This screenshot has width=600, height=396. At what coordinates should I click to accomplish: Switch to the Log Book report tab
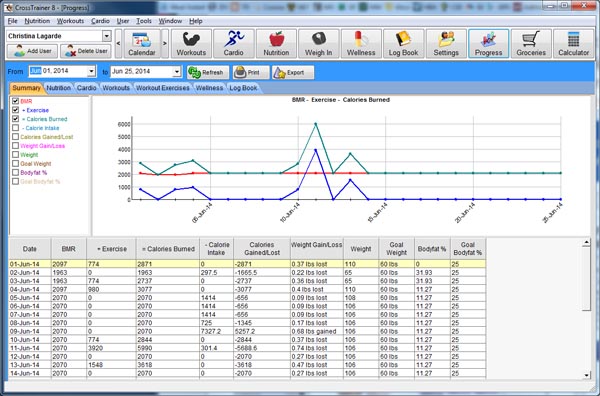pos(243,88)
